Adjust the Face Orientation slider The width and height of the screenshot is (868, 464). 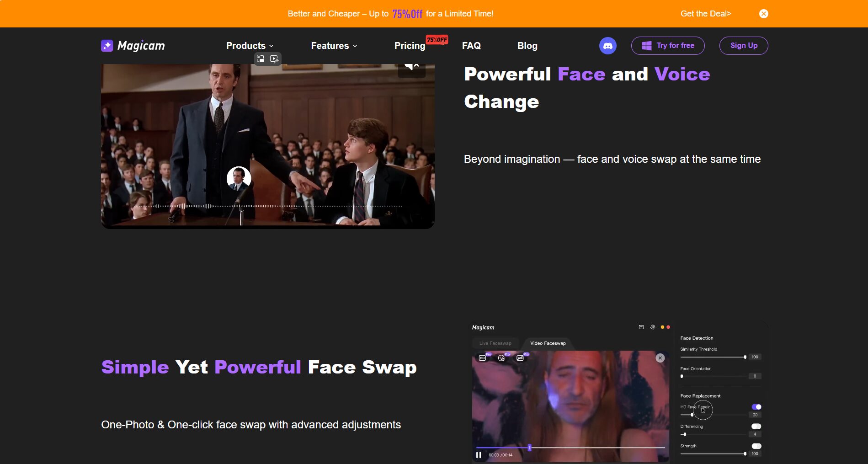[713, 376]
